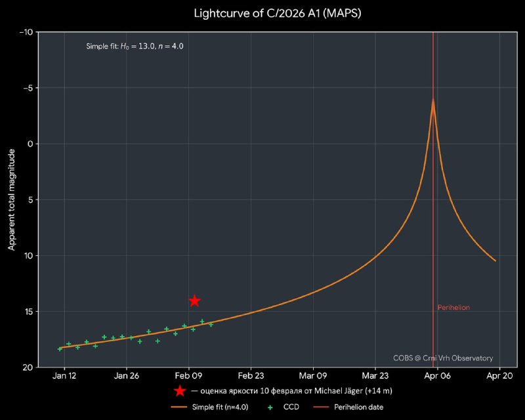Image resolution: width=525 pixels, height=420 pixels.
Task: Click the orange line sample beside Simple fit legend
Action: [178, 408]
